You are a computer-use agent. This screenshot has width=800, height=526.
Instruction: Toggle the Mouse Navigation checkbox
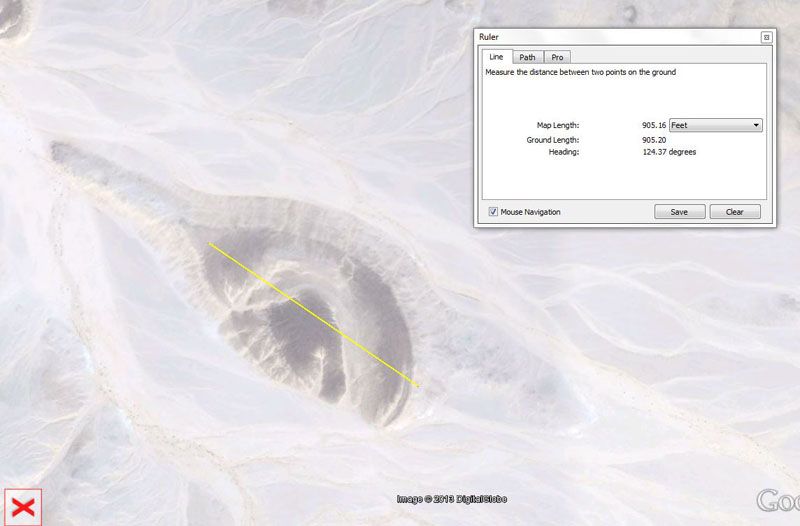tap(493, 212)
